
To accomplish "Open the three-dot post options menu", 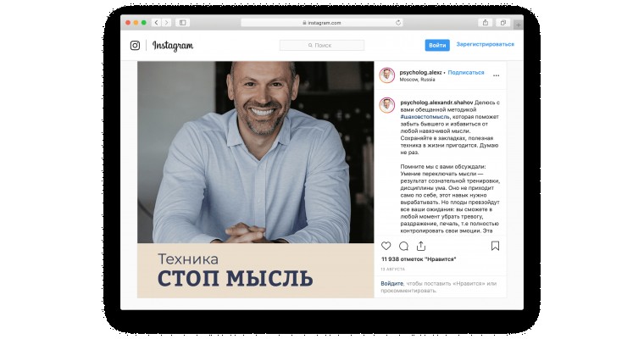I will (x=497, y=75).
